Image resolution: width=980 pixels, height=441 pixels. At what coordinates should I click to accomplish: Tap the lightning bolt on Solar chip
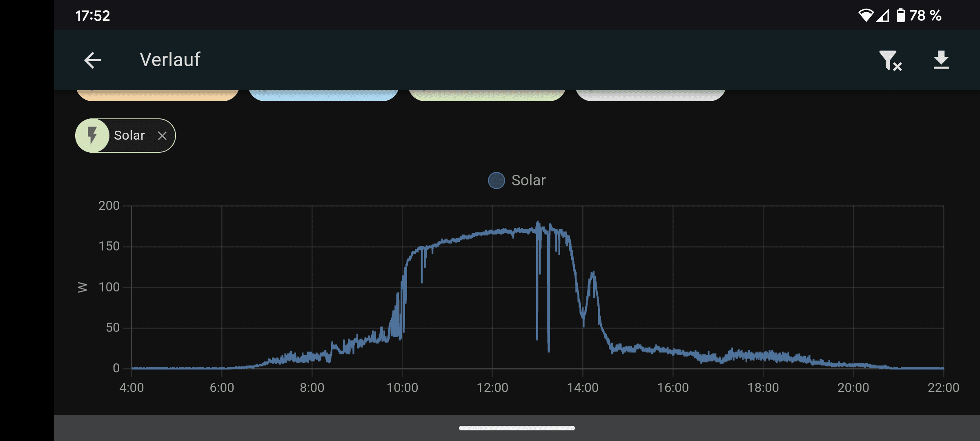click(93, 136)
